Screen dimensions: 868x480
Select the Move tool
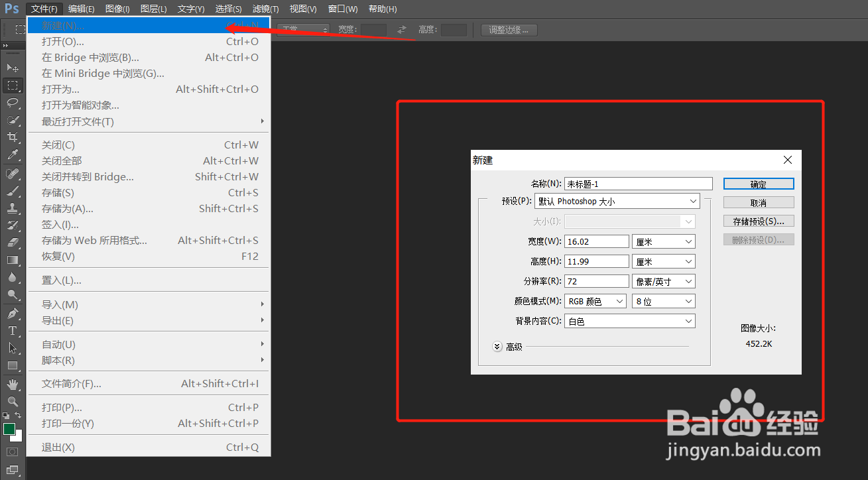coord(13,67)
